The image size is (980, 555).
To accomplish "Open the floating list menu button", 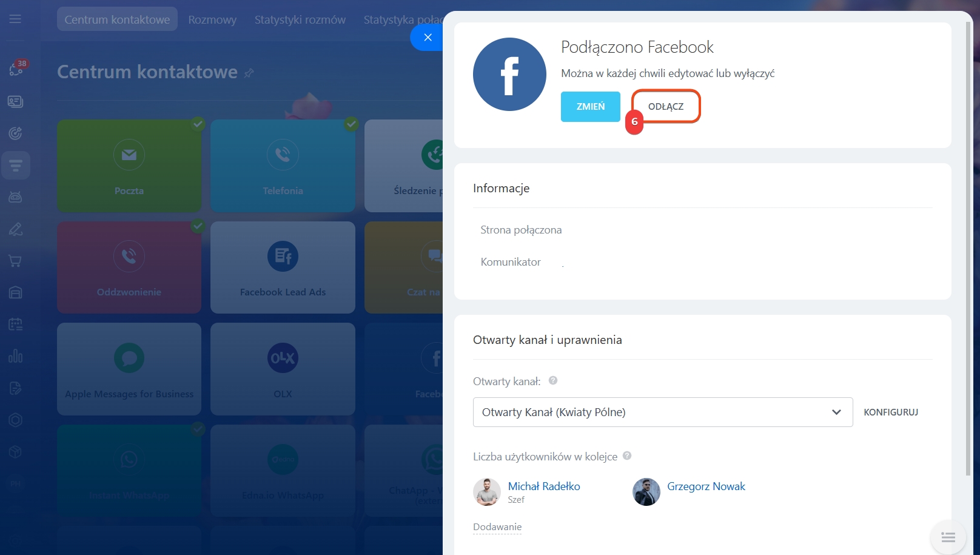I will point(948,537).
